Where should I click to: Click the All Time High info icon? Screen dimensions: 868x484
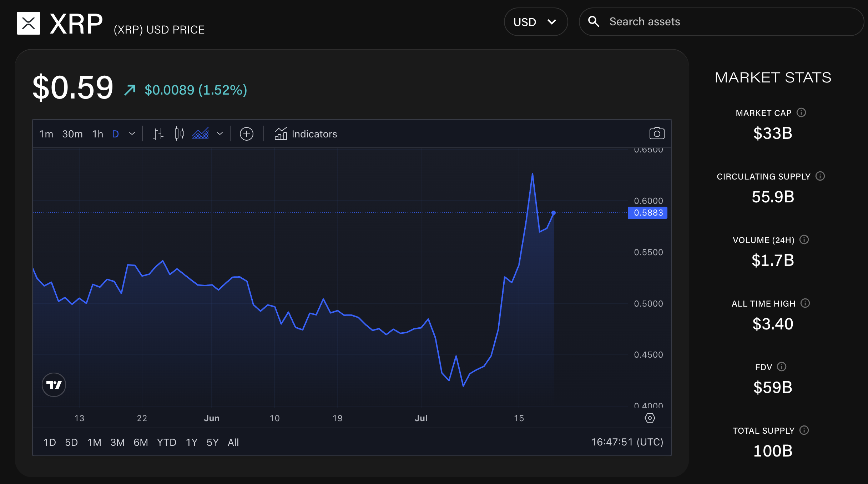[x=805, y=303]
